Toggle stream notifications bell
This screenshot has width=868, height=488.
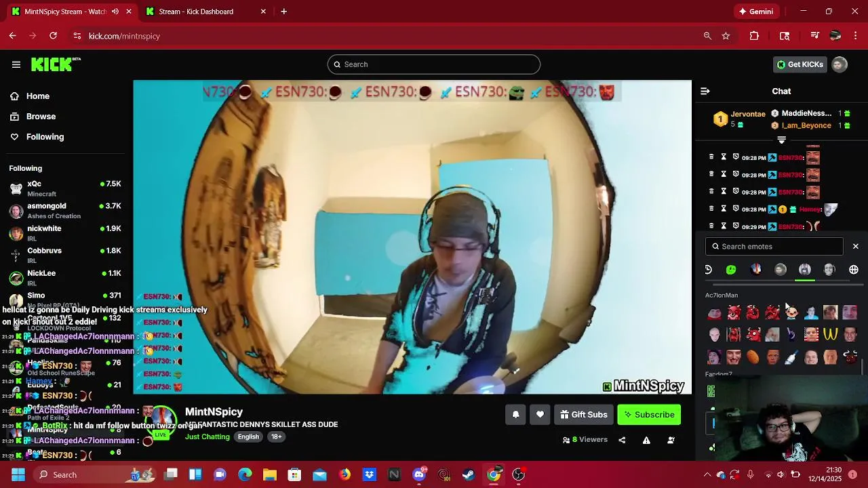pos(515,415)
